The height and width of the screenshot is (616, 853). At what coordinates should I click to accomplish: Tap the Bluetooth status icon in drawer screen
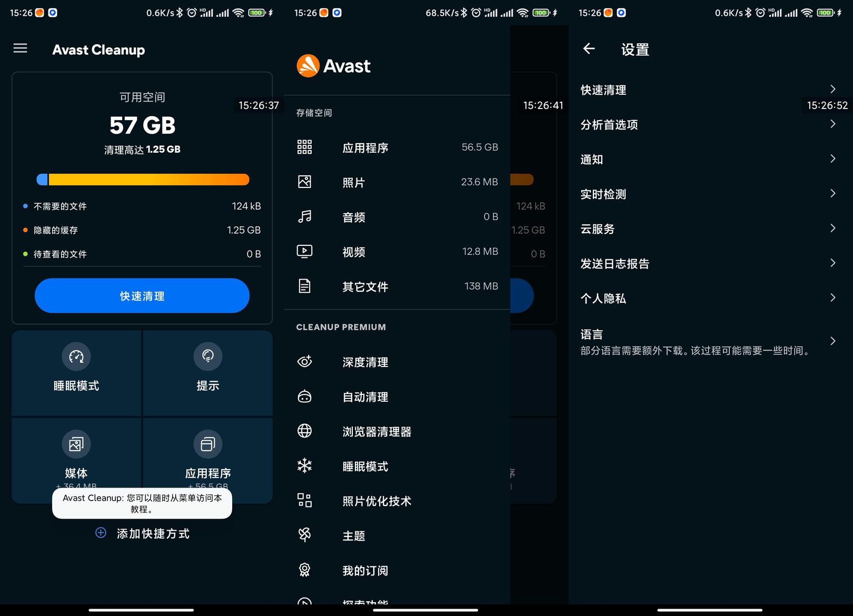pyautogui.click(x=463, y=13)
